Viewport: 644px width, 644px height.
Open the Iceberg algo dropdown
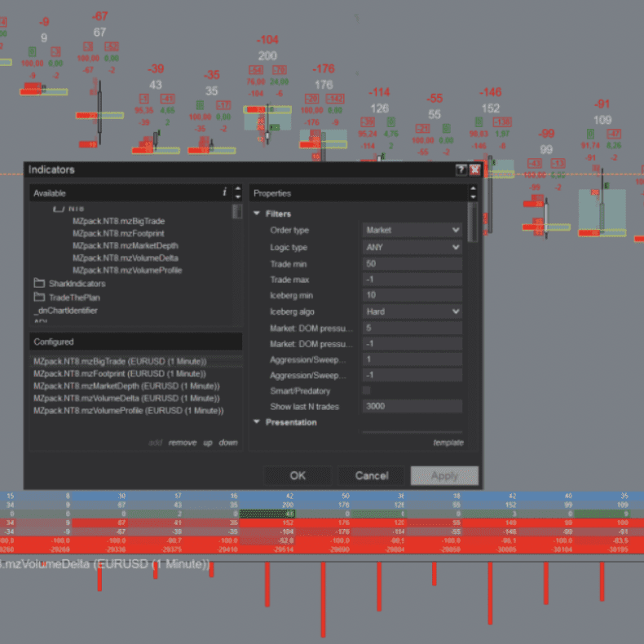pyautogui.click(x=412, y=311)
